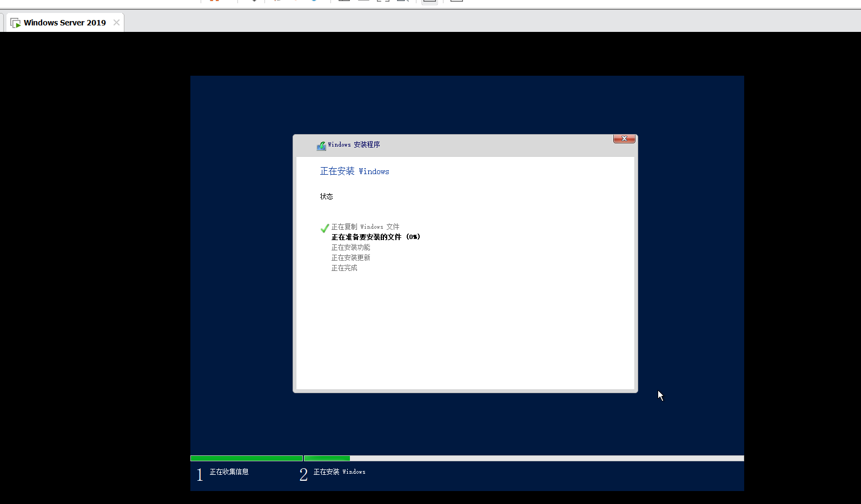Click the stage 2 partial green progress bar
Image resolution: width=861 pixels, height=504 pixels.
327,459
